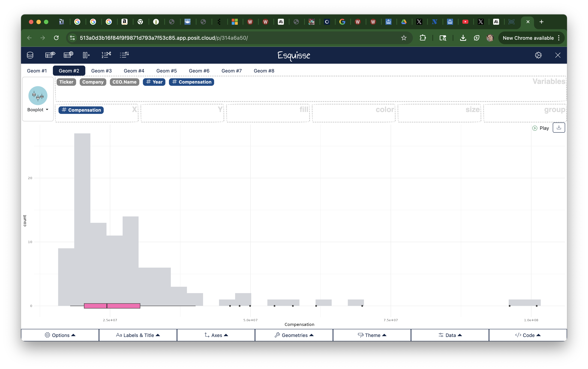Switch to the Geom #1 tab

[x=37, y=71]
